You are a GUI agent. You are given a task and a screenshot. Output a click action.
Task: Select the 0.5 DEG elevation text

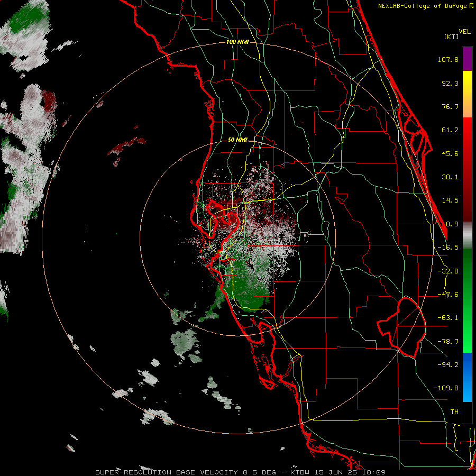coord(259,472)
